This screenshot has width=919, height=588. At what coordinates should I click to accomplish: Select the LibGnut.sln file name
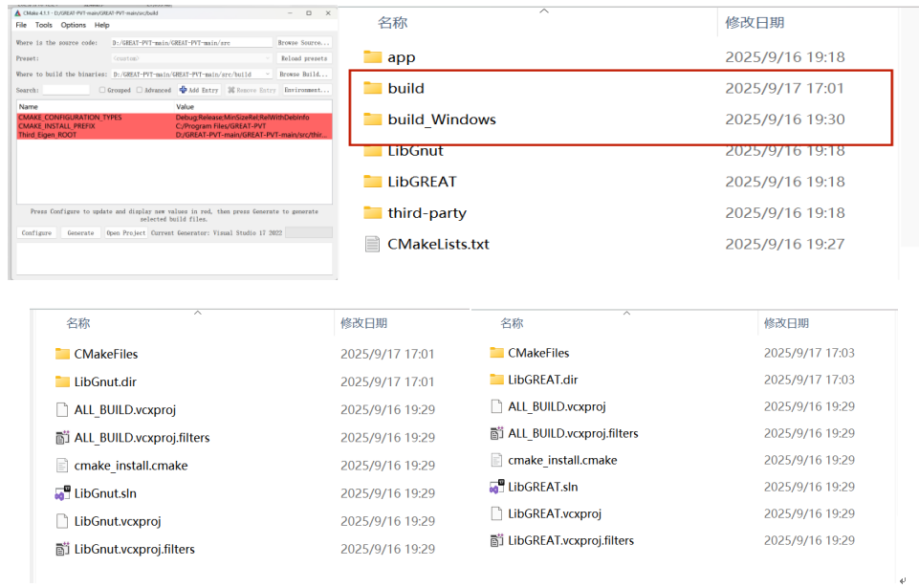pos(105,493)
